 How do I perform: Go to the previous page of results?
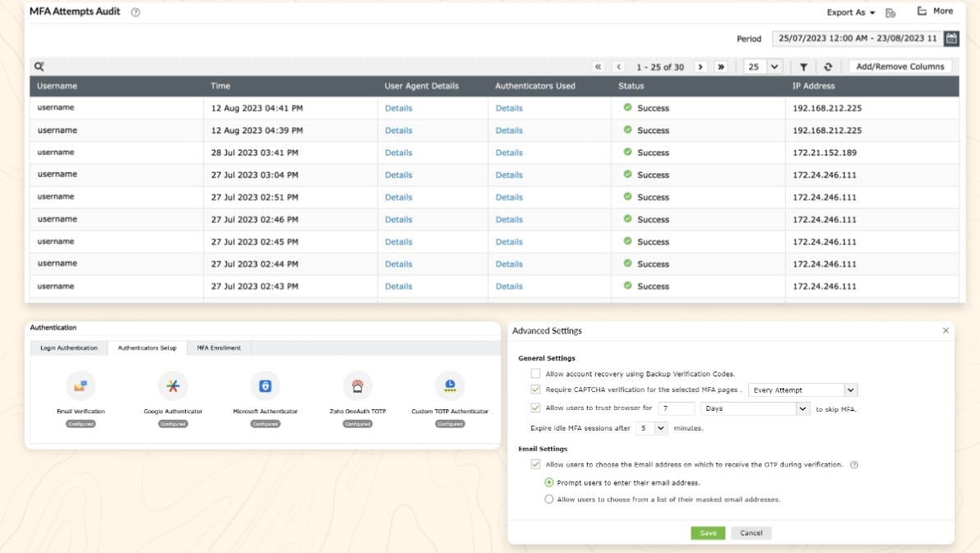pyautogui.click(x=619, y=67)
